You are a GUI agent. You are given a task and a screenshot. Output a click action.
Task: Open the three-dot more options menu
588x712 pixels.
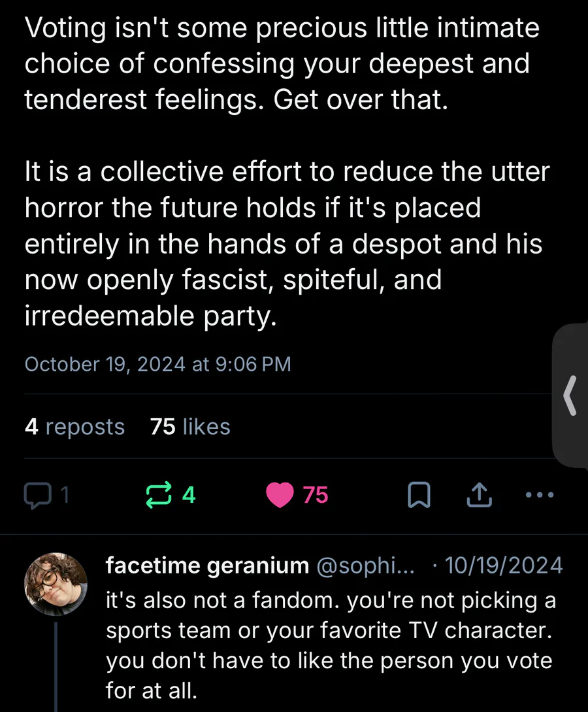(x=540, y=495)
